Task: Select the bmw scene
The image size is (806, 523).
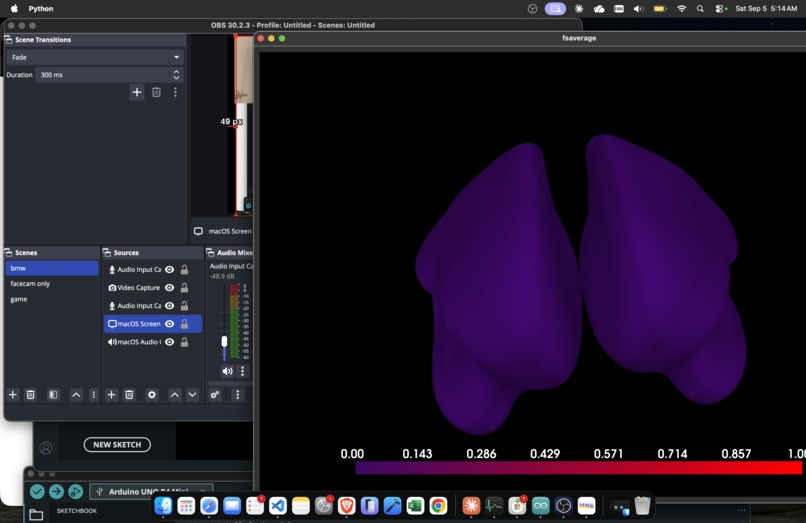Action: pyautogui.click(x=52, y=268)
